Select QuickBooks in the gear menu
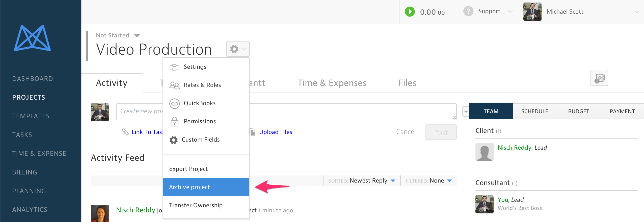This screenshot has height=222, width=644. point(199,103)
